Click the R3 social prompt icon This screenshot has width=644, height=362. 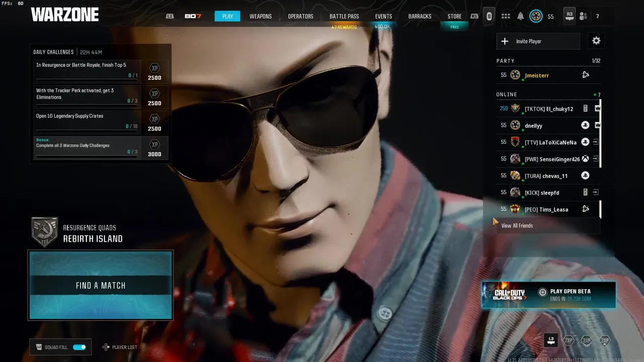click(569, 16)
